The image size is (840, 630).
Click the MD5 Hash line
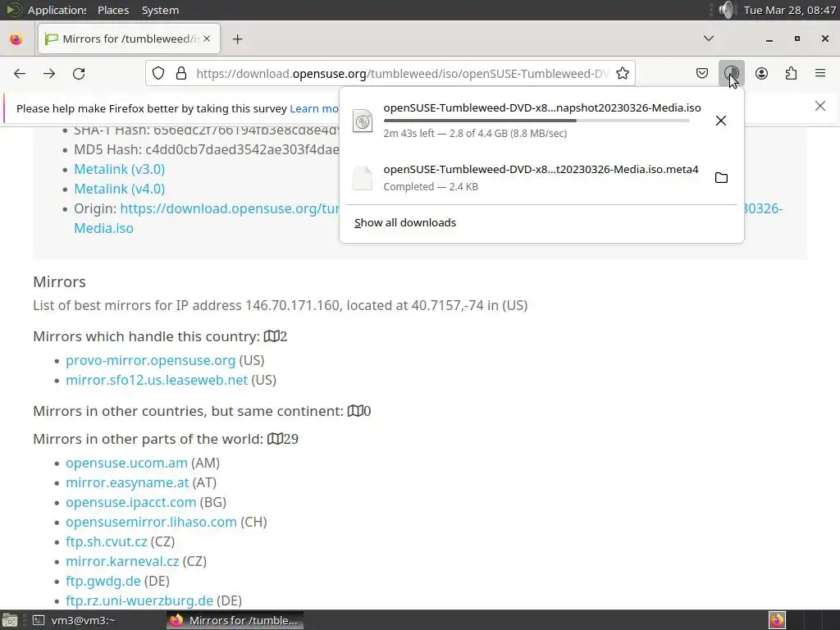[206, 149]
